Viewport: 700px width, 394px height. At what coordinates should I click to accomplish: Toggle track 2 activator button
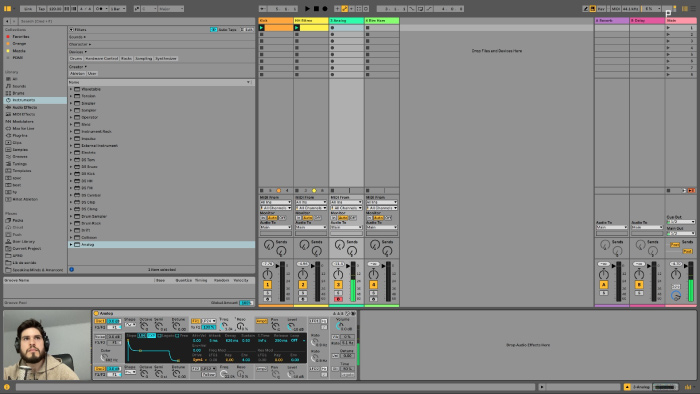point(303,285)
